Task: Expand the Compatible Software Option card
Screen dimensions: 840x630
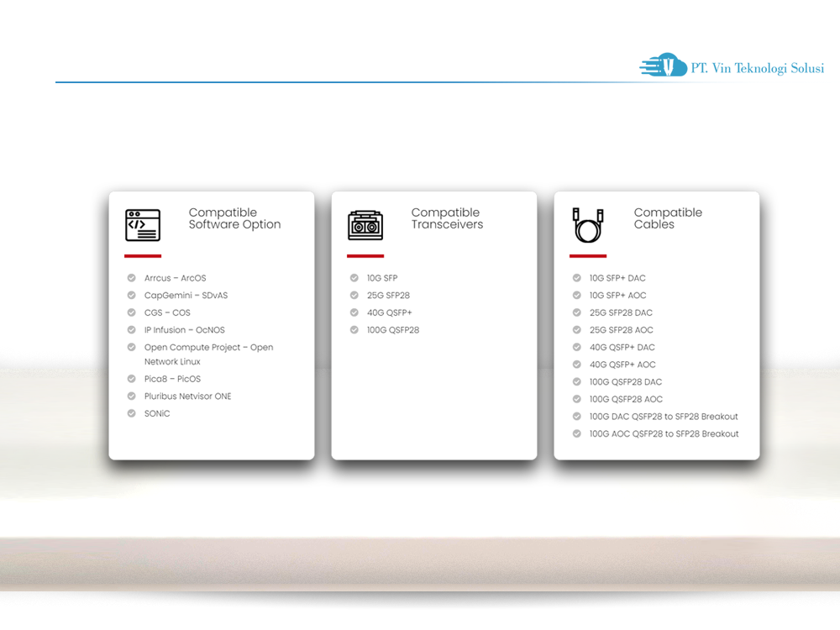Action: pos(212,326)
